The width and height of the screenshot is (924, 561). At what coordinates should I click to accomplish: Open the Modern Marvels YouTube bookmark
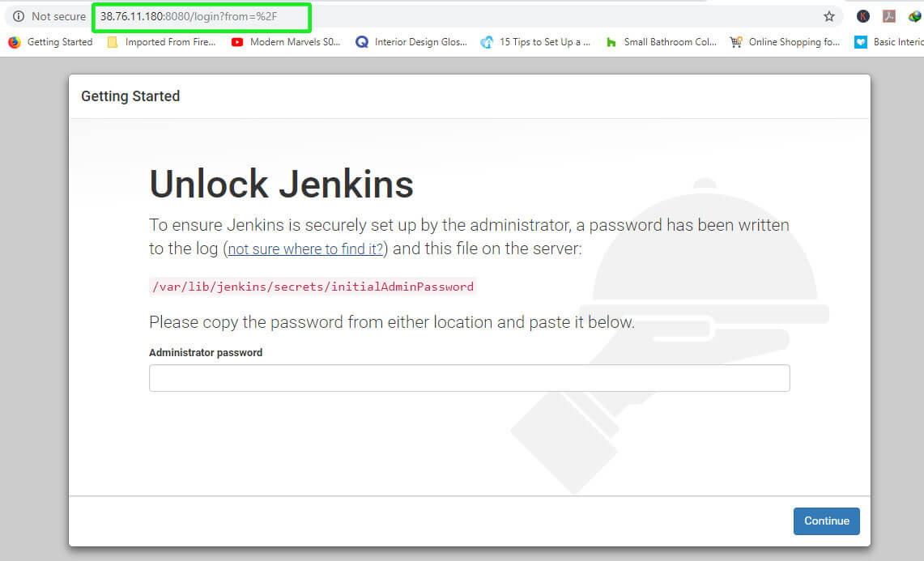(286, 42)
